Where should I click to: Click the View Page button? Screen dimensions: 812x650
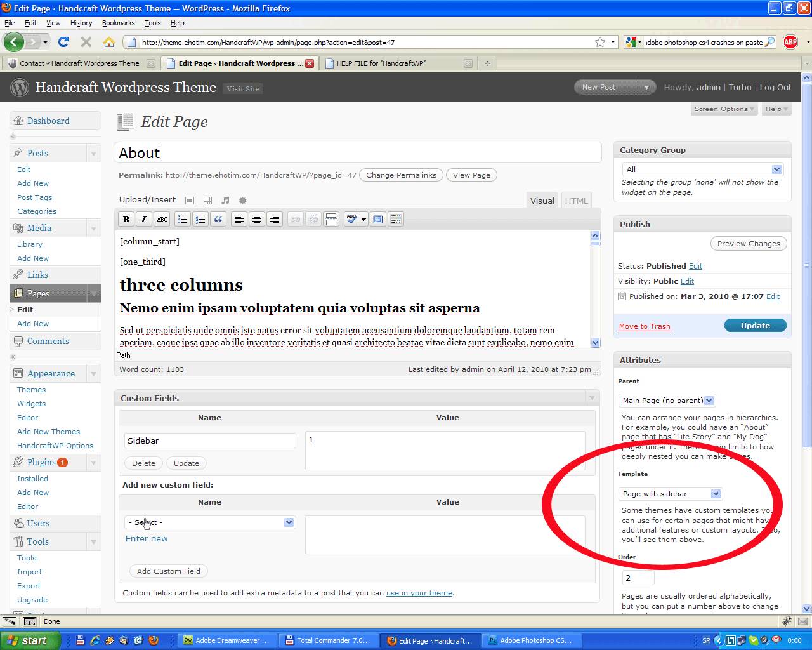pos(471,175)
